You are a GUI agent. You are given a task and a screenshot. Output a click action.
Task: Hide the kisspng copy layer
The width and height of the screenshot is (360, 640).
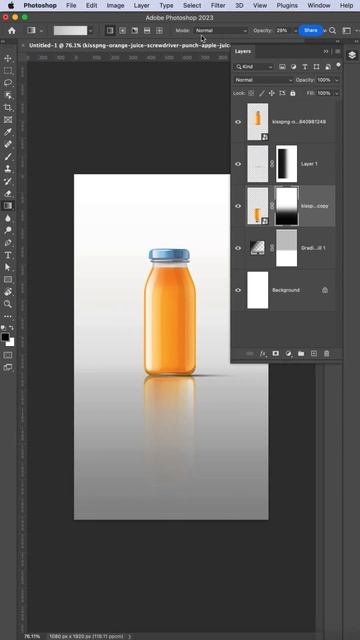pos(238,206)
